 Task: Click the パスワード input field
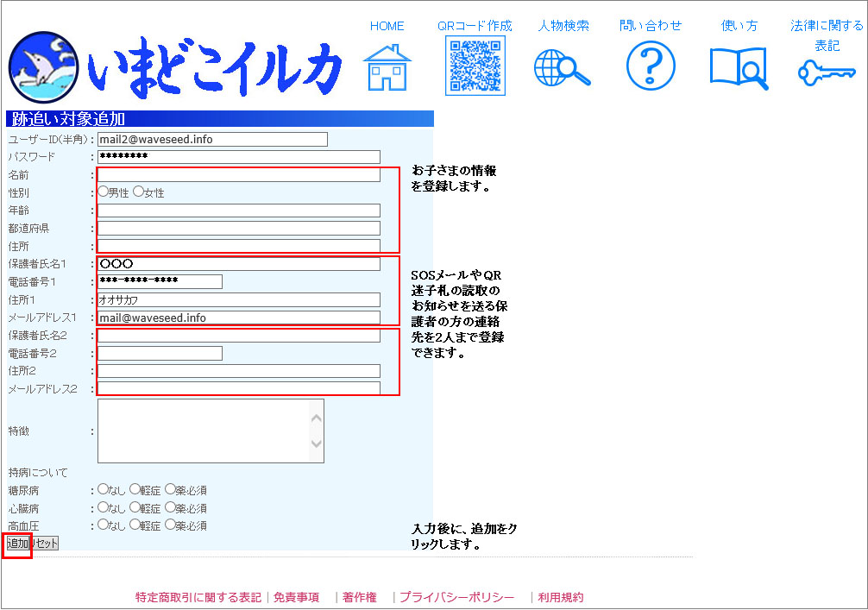point(239,157)
